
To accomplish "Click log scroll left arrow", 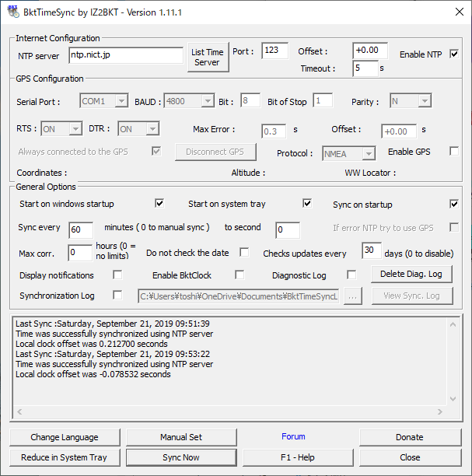I will click(x=19, y=411).
